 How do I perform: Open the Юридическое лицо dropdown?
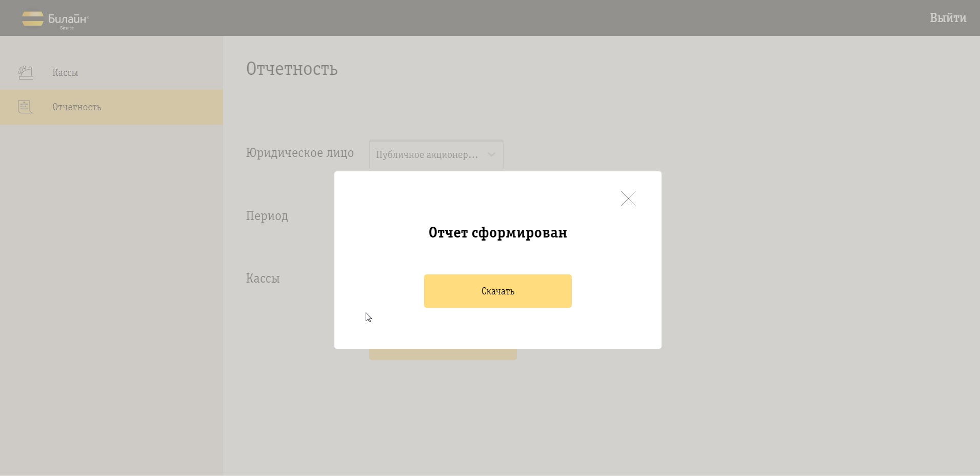click(436, 154)
